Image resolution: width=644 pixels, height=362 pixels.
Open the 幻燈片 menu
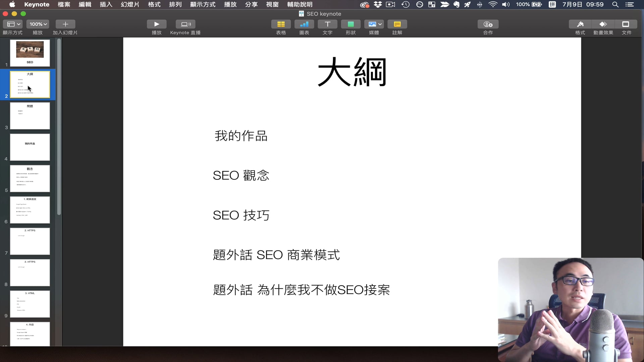pyautogui.click(x=130, y=5)
